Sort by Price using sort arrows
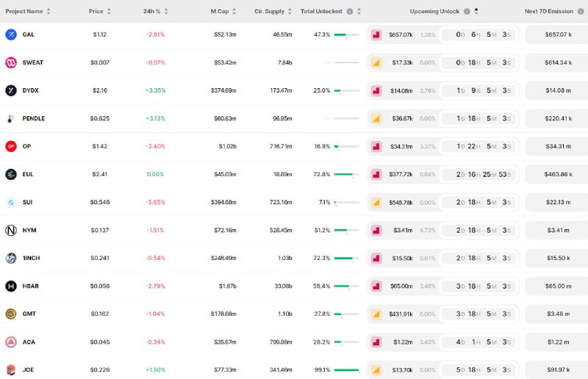The width and height of the screenshot is (588, 379). click(109, 11)
